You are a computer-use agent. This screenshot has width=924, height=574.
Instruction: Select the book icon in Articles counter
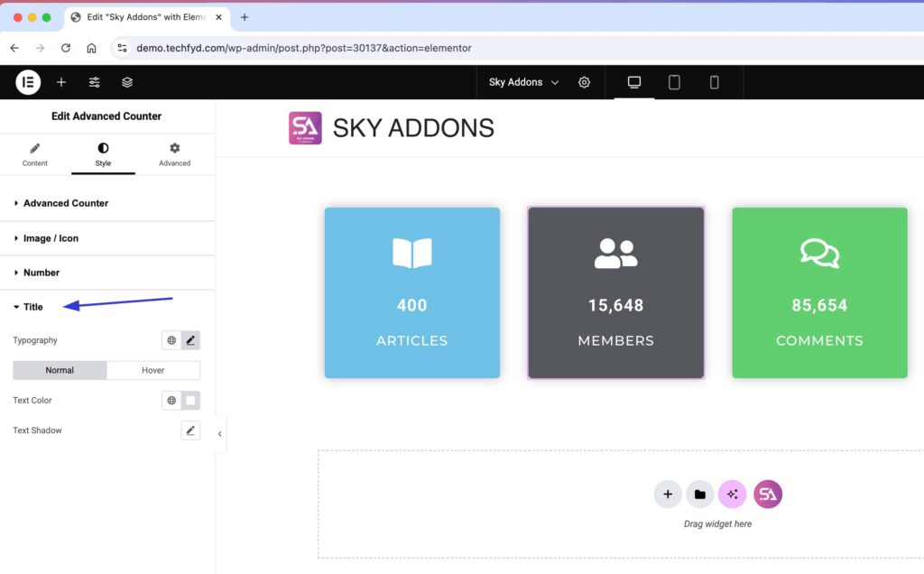click(412, 254)
